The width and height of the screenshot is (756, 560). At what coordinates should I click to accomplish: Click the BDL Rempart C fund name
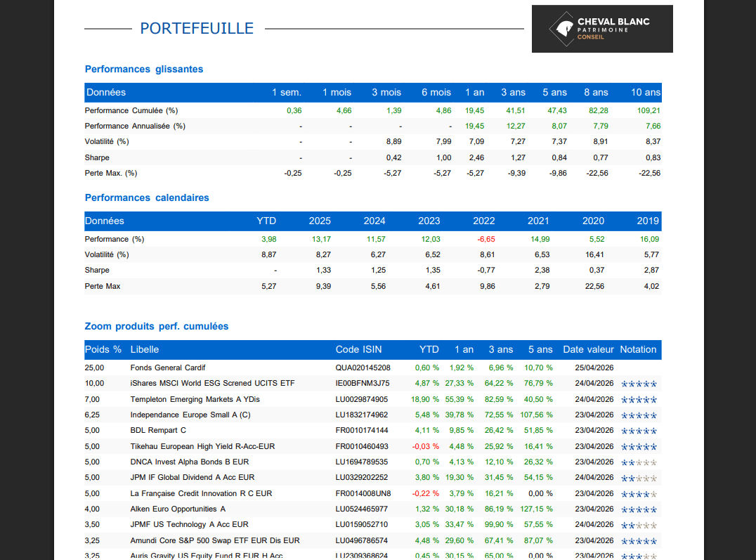[158, 430]
